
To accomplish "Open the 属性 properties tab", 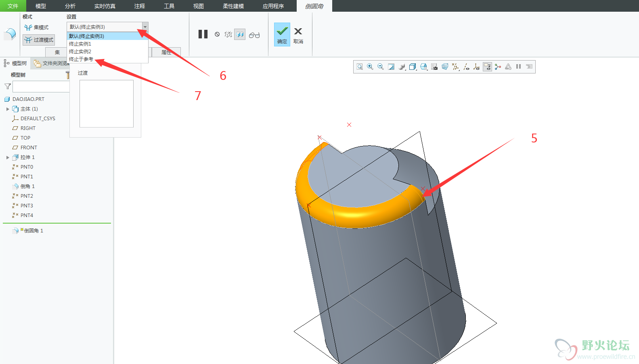I will click(166, 52).
